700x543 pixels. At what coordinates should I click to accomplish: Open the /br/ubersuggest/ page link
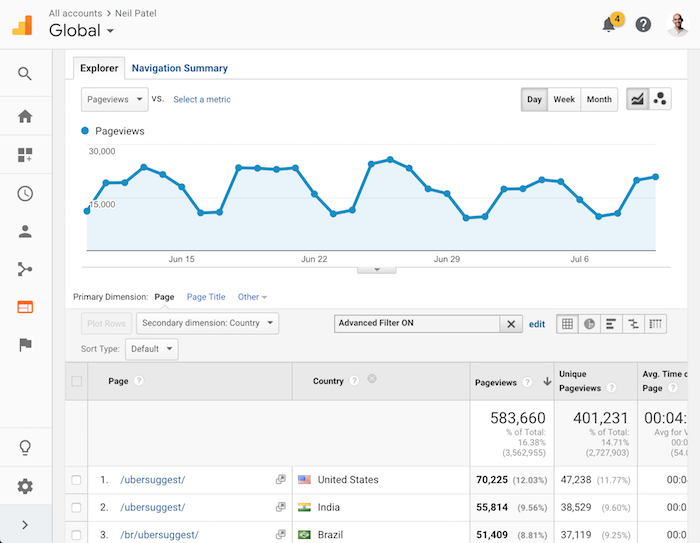tap(159, 535)
